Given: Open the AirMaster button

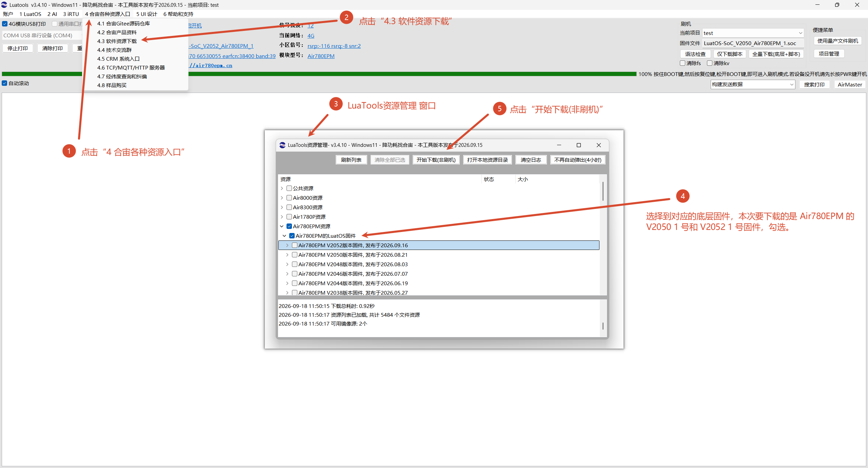Looking at the screenshot, I should click(850, 84).
